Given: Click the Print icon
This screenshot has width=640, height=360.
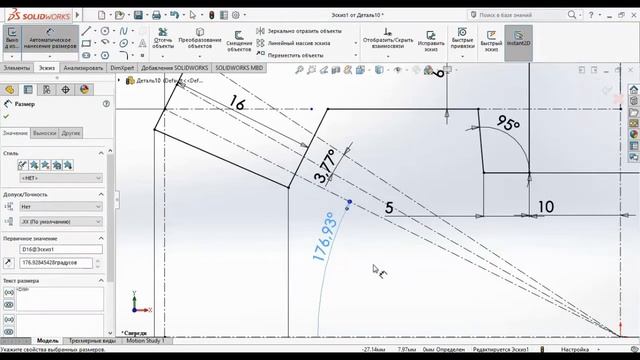Looking at the screenshot, I should point(156,15).
